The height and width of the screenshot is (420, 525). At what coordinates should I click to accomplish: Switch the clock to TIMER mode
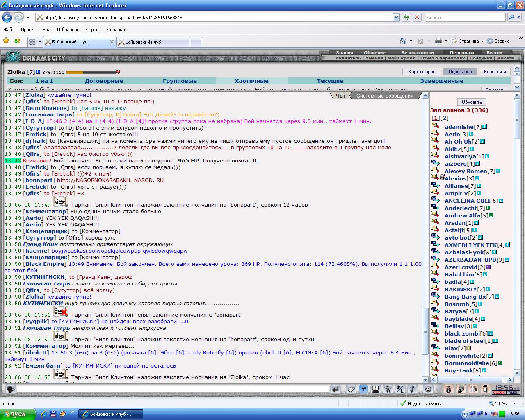[513, 393]
